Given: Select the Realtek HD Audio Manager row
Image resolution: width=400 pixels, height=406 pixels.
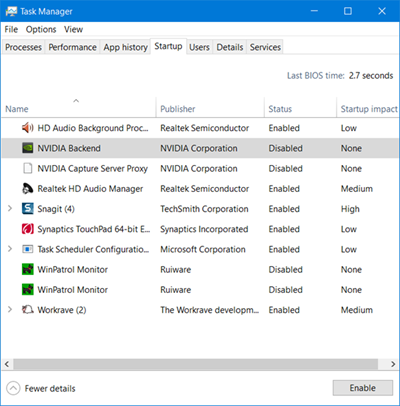Looking at the screenshot, I should pyautogui.click(x=200, y=189).
